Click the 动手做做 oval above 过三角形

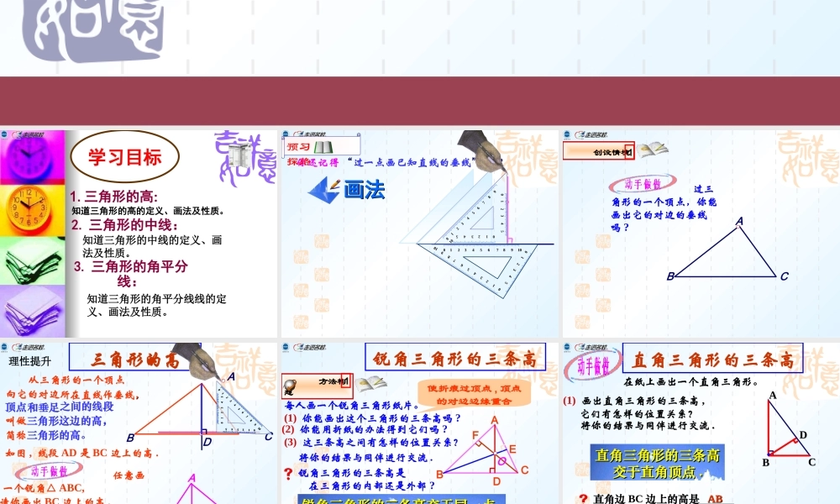(643, 184)
